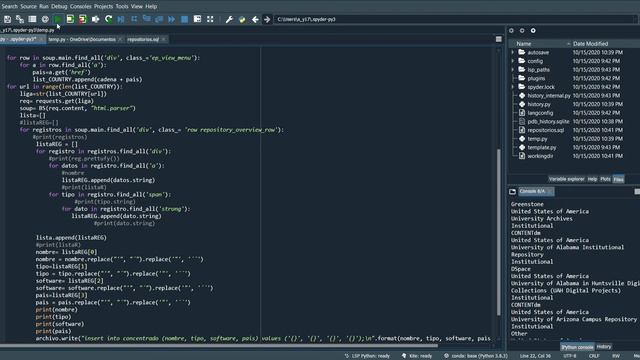Go forward with the right arrow

coord(267,19)
